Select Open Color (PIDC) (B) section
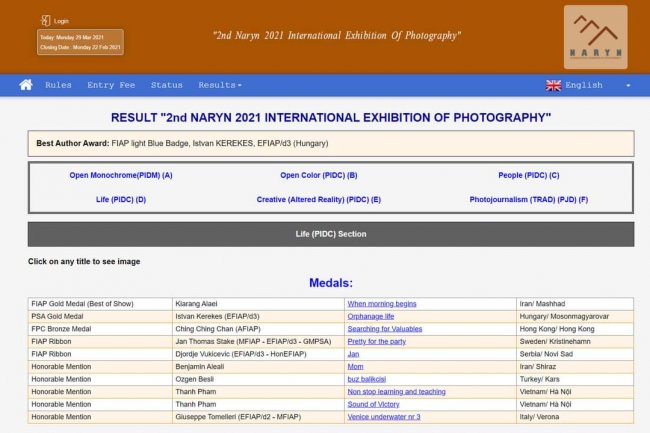Screen dimensions: 650x433 [x=318, y=175]
